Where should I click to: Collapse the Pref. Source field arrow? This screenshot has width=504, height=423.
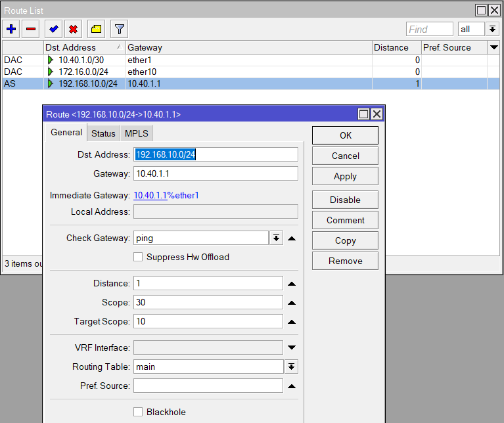click(x=292, y=386)
